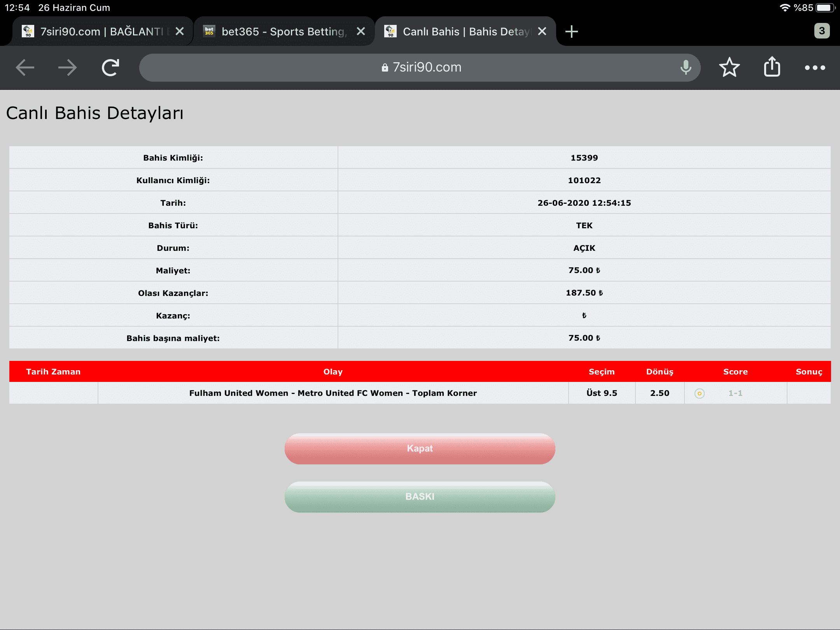Open the share sheet icon
840x630 pixels.
(x=772, y=67)
